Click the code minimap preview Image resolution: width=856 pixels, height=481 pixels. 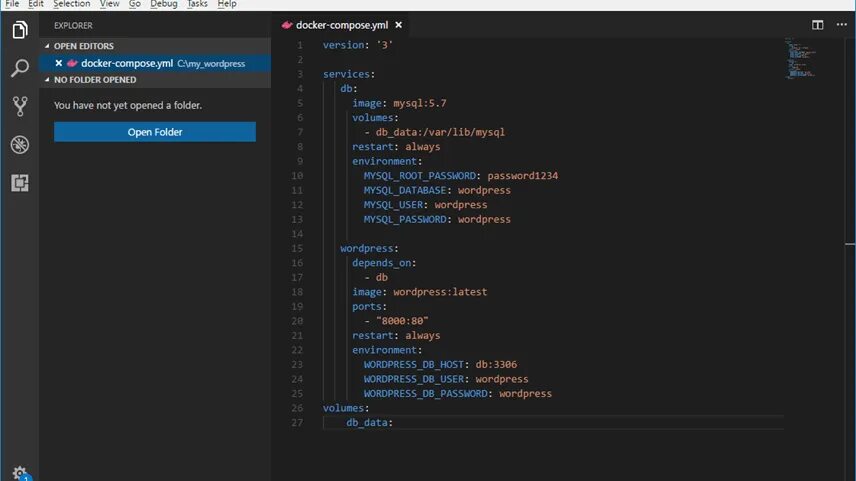point(800,58)
